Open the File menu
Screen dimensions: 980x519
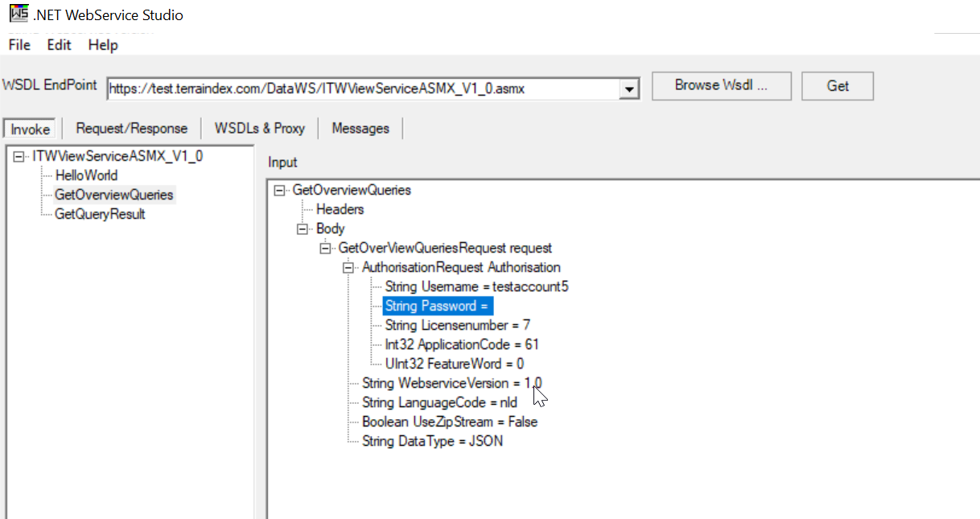(19, 45)
